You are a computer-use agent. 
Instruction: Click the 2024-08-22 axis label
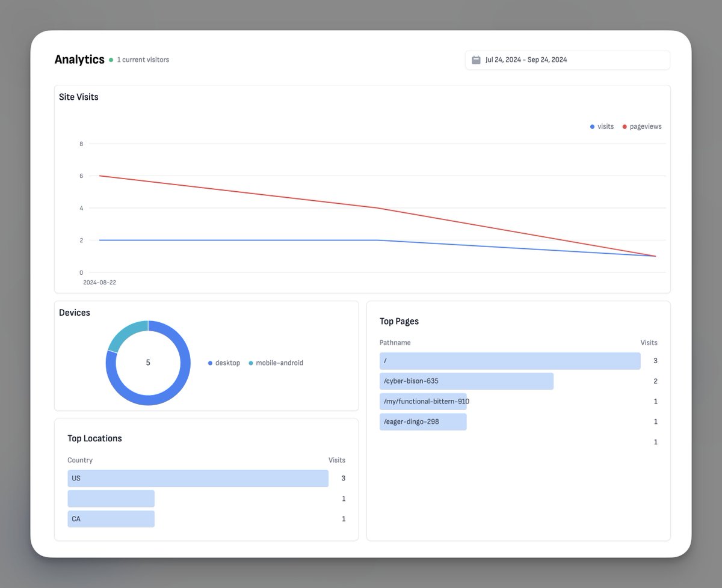(100, 282)
